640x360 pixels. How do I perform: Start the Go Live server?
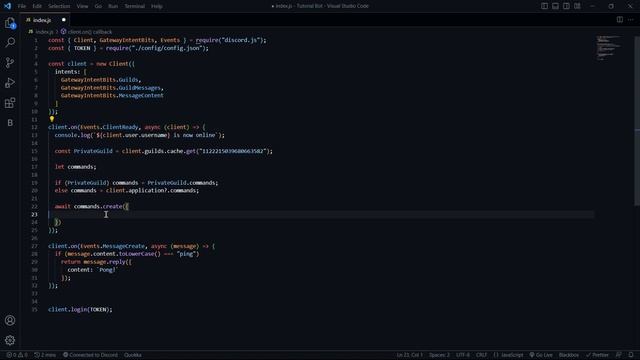pos(541,355)
